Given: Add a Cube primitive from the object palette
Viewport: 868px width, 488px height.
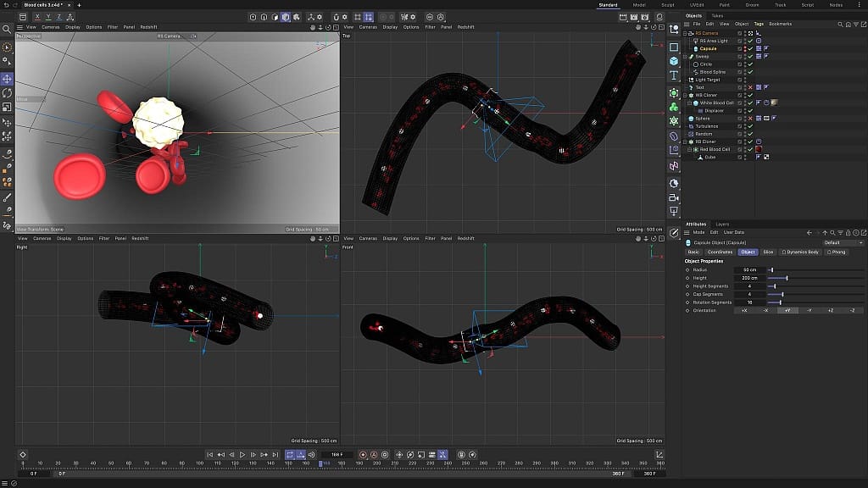Looking at the screenshot, I should [x=674, y=61].
